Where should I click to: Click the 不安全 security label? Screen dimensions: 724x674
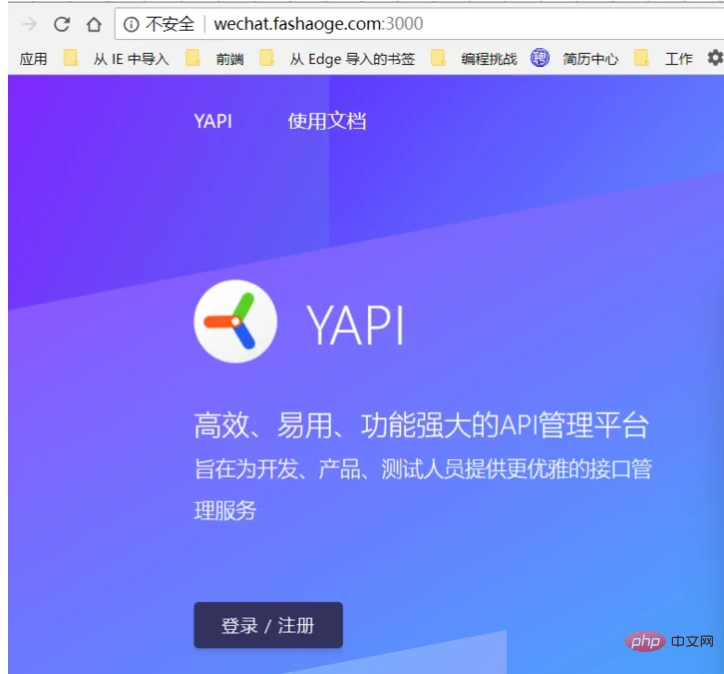[170, 24]
